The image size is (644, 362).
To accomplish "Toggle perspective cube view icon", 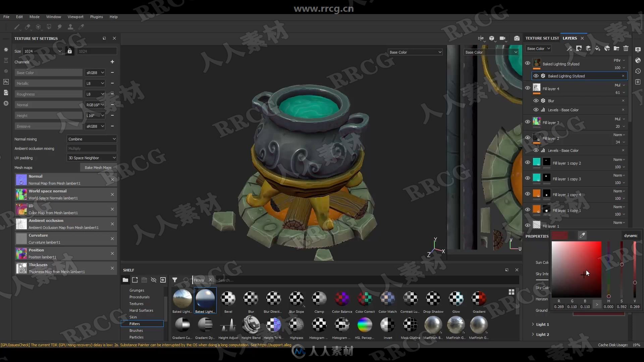I will 492,39.
